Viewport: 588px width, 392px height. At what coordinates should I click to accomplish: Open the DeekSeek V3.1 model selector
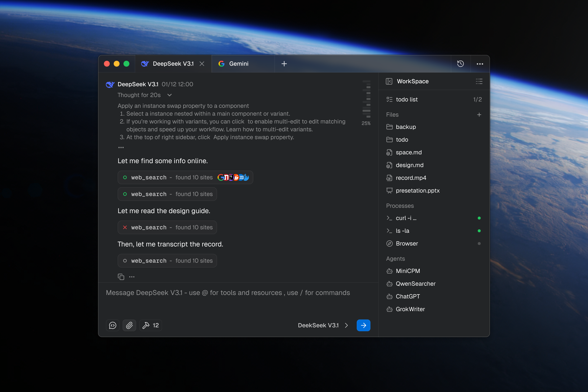[322, 325]
